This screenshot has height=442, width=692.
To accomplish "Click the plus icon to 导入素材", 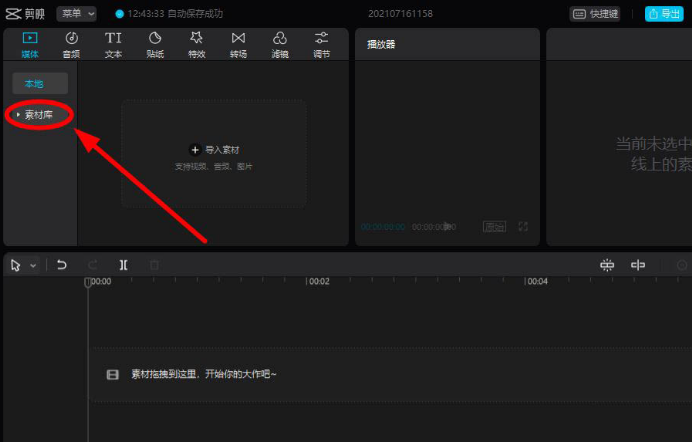I will [195, 150].
